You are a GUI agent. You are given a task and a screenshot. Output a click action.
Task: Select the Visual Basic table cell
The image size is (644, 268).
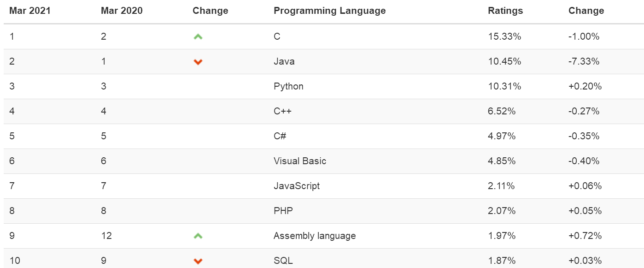point(299,161)
